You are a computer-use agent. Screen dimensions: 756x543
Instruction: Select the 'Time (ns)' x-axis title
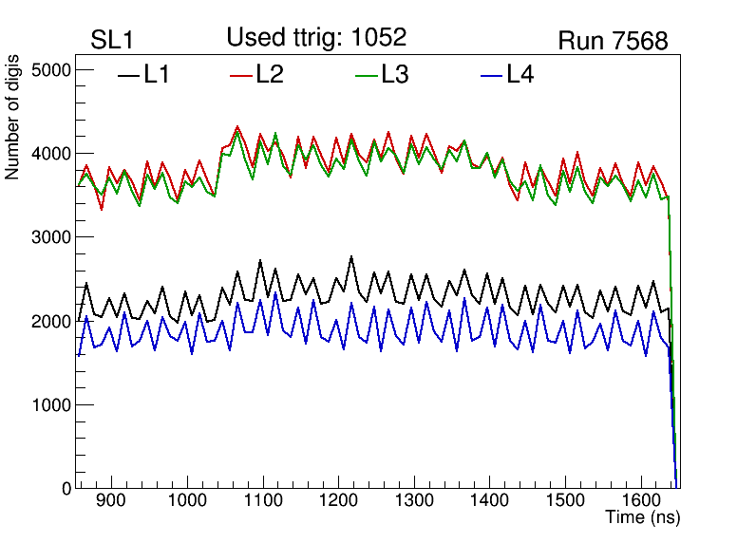point(643,517)
